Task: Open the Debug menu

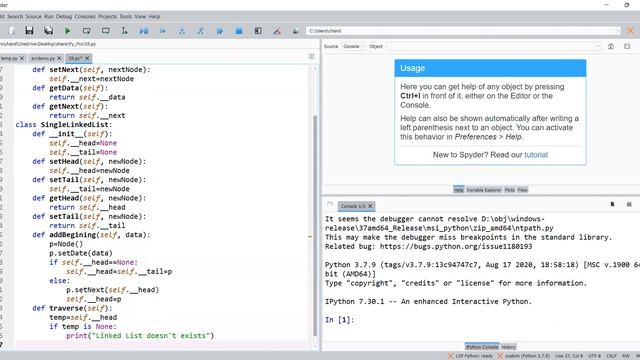Action: [64, 17]
